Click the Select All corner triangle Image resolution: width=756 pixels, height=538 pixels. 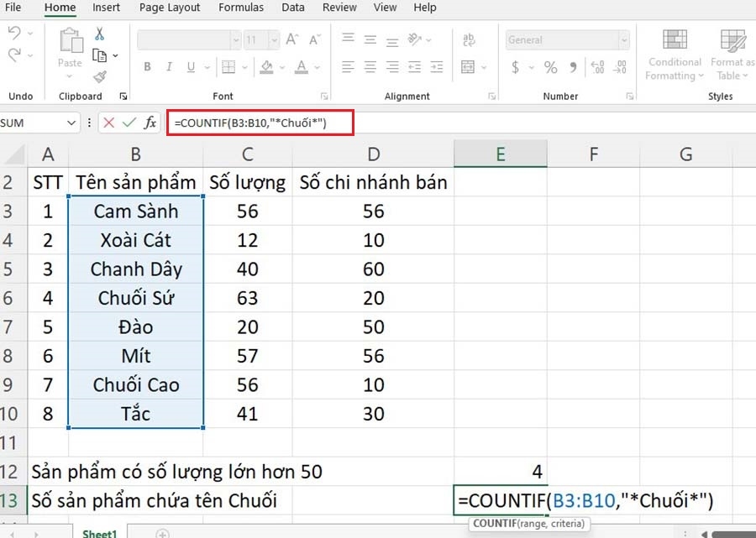click(15, 155)
